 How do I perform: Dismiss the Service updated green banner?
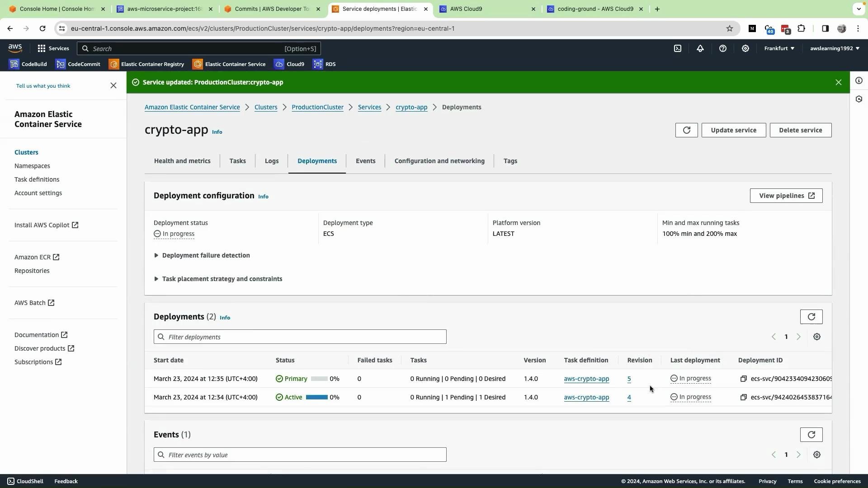[838, 82]
